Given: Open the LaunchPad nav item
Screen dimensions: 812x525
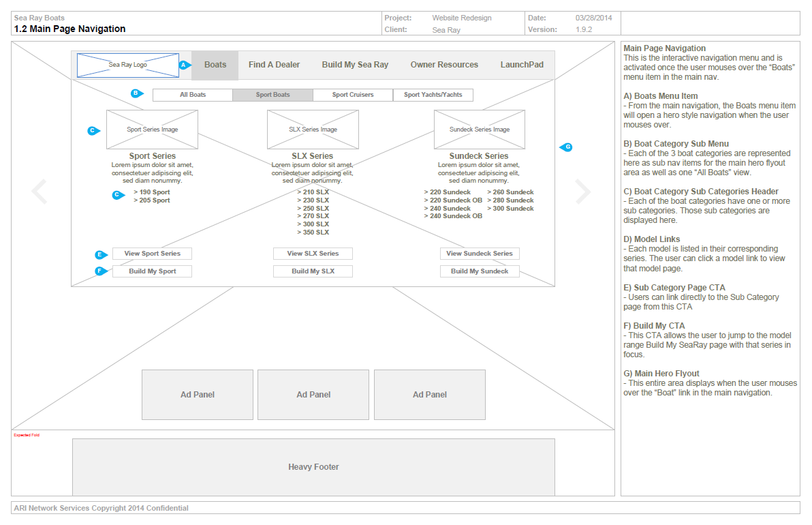Looking at the screenshot, I should tap(522, 65).
